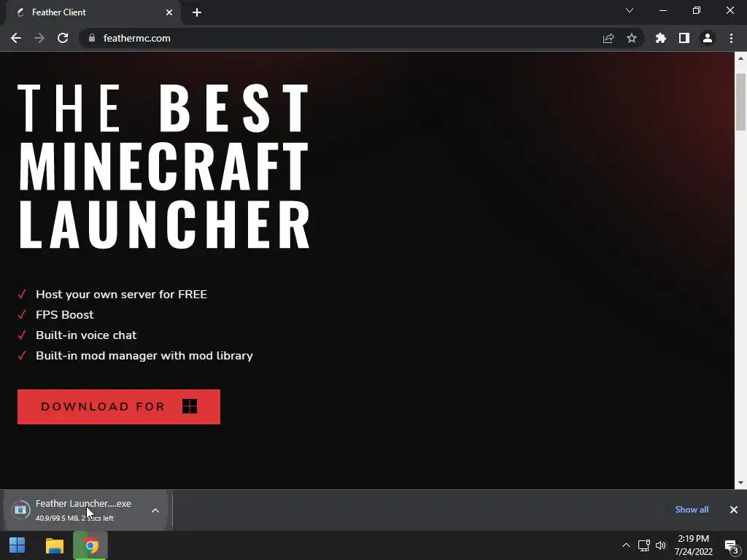Screen dimensions: 747x560
Task: Open File Explorer from the taskbar
Action: coord(54,545)
